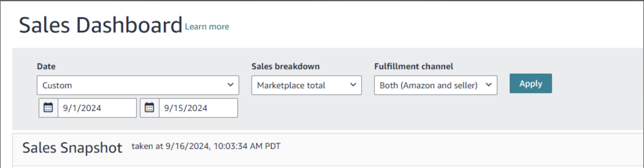Click the Sales Snapshot section heading
The height and width of the screenshot is (168, 644).
click(x=72, y=148)
